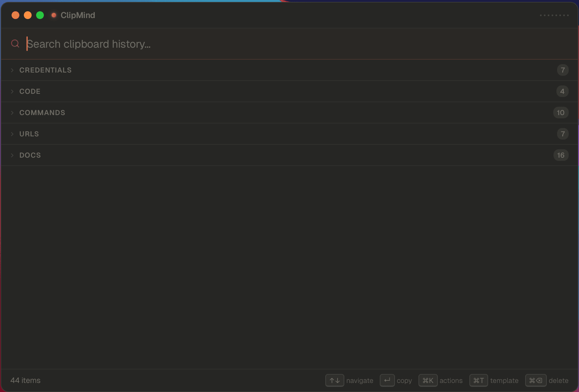Click the navigate label in footer

pos(360,381)
